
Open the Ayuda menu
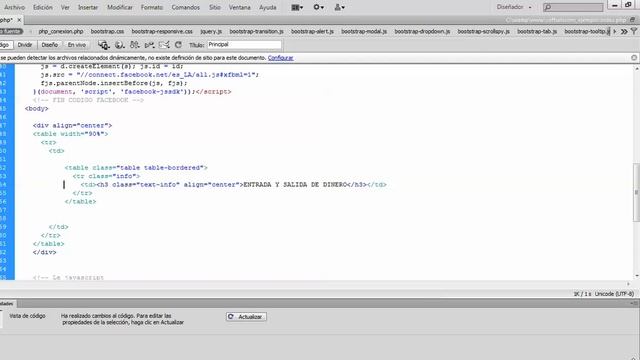tap(268, 7)
